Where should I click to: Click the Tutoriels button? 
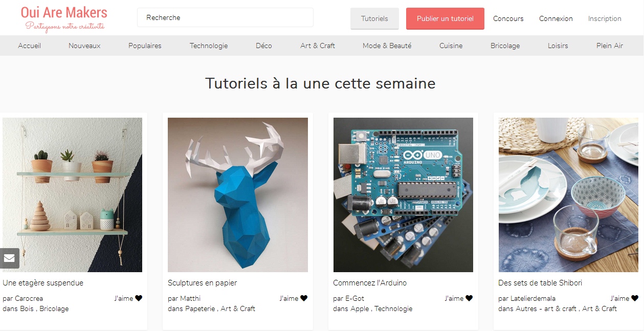point(374,18)
